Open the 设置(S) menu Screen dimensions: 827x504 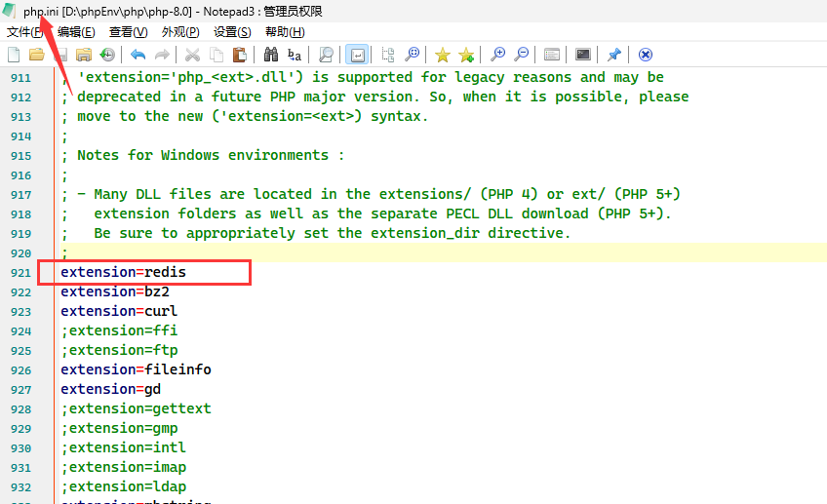(232, 32)
